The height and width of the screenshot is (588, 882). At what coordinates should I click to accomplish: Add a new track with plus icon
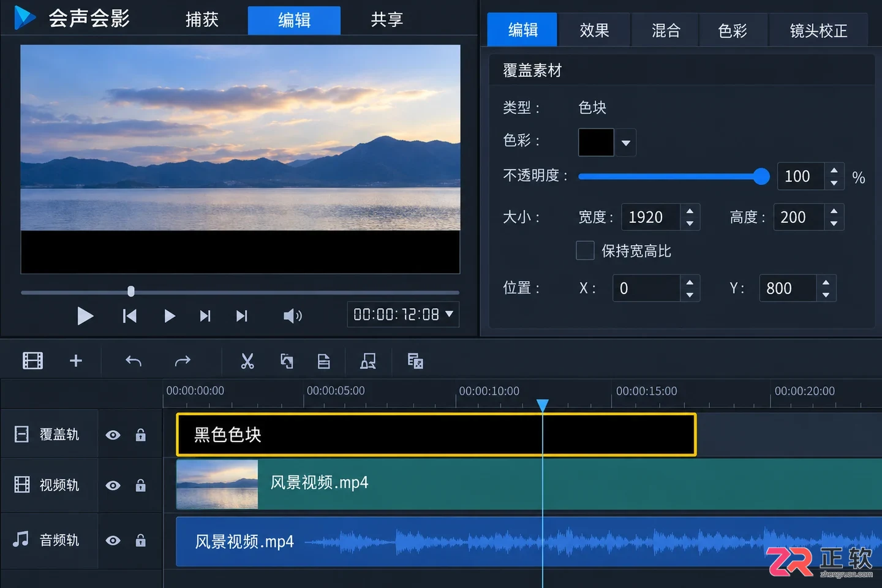[76, 361]
